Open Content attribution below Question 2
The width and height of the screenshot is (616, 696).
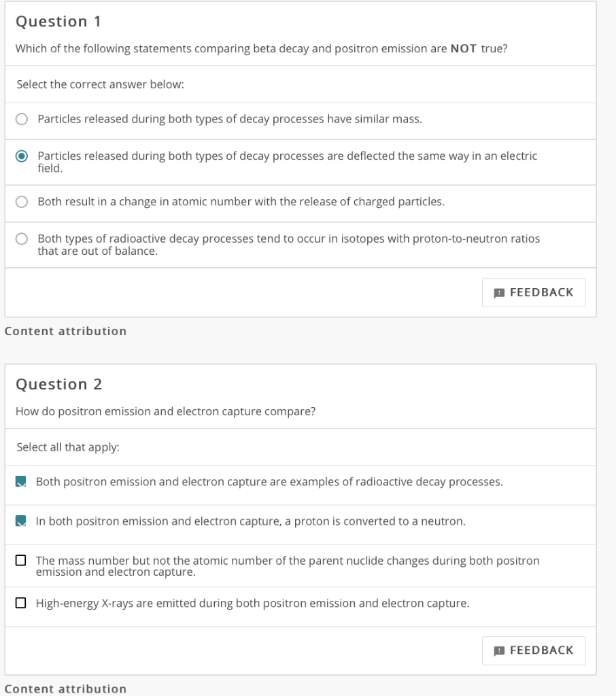tap(65, 689)
